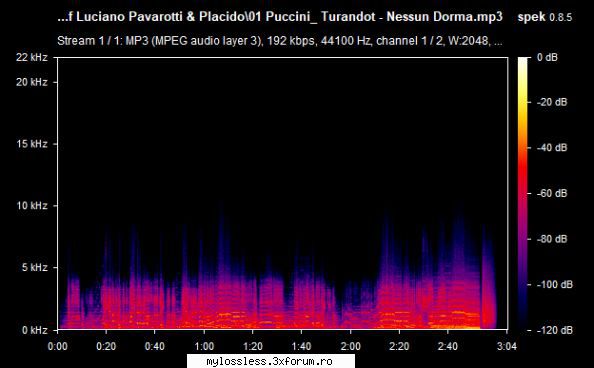Click the 3:04 end time label
The width and height of the screenshot is (594, 368).
tap(506, 346)
